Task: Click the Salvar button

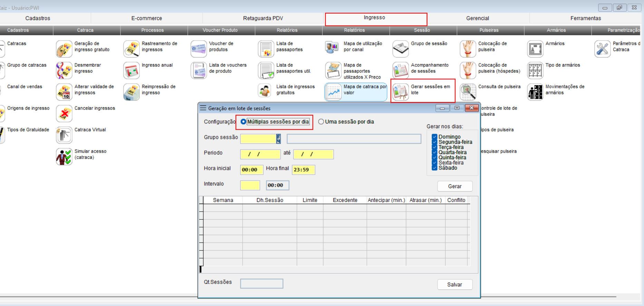Action: pyautogui.click(x=455, y=285)
